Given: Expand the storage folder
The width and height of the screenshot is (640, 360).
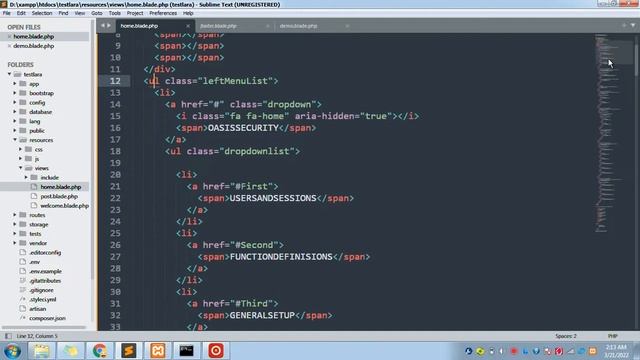Looking at the screenshot, I should [x=15, y=224].
